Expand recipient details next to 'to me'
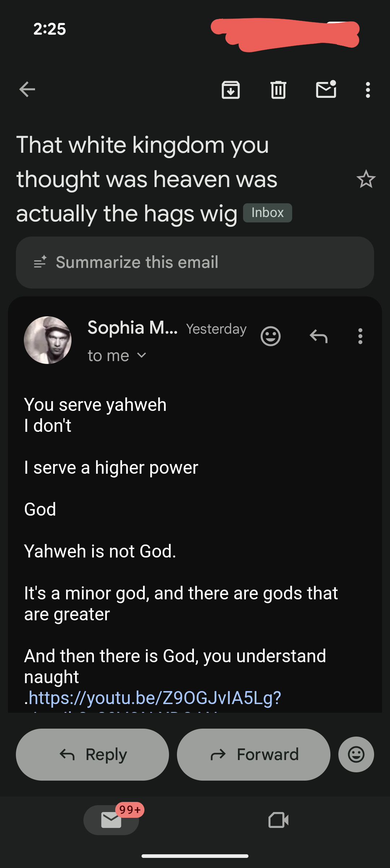The height and width of the screenshot is (868, 390). click(x=142, y=356)
